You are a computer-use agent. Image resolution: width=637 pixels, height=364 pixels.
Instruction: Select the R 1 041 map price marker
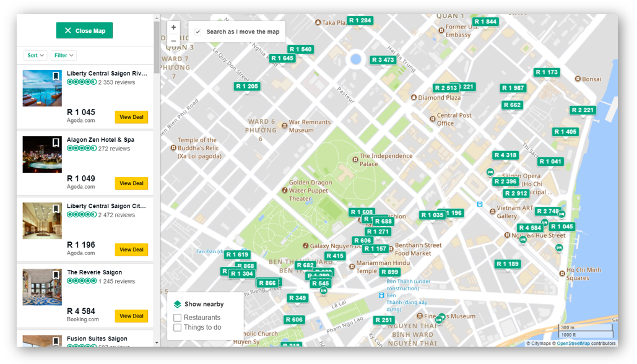coord(550,162)
